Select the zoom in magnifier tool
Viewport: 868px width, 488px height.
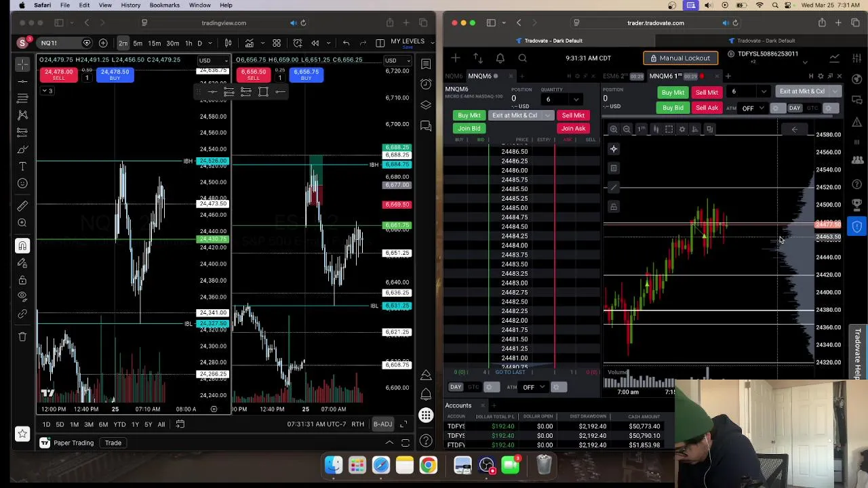(22, 222)
